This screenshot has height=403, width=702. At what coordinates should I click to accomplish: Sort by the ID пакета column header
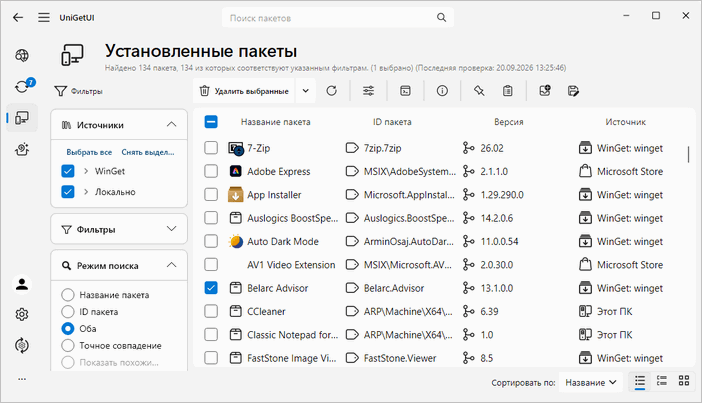[x=392, y=122]
